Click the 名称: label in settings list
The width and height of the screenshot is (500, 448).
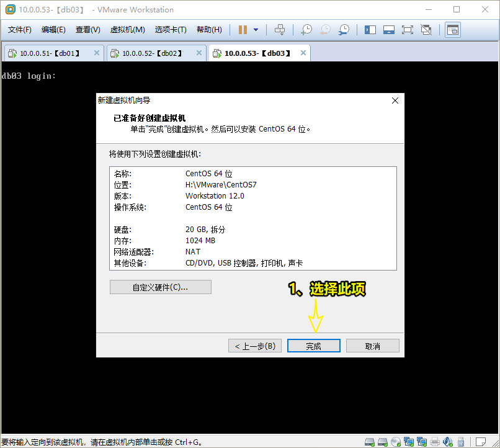(x=123, y=174)
